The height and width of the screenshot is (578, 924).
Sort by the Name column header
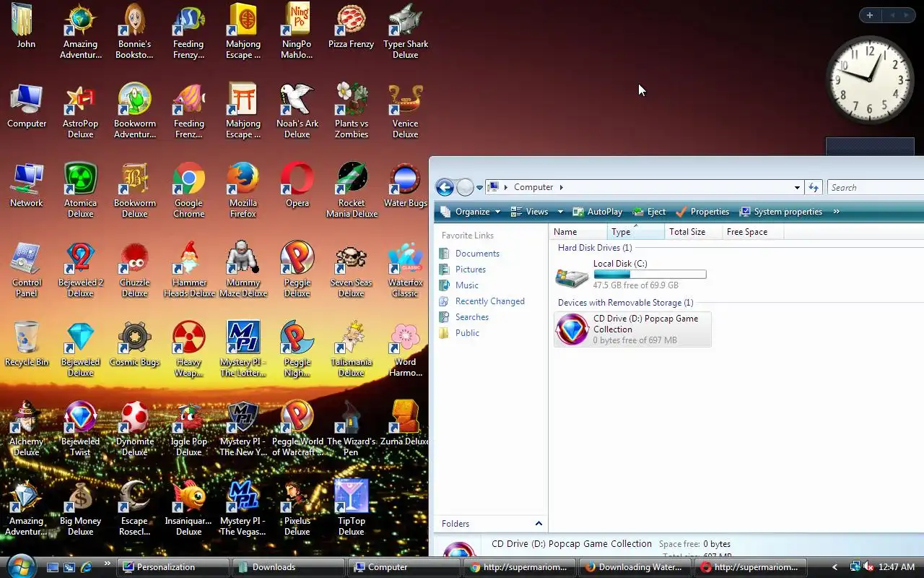578,232
